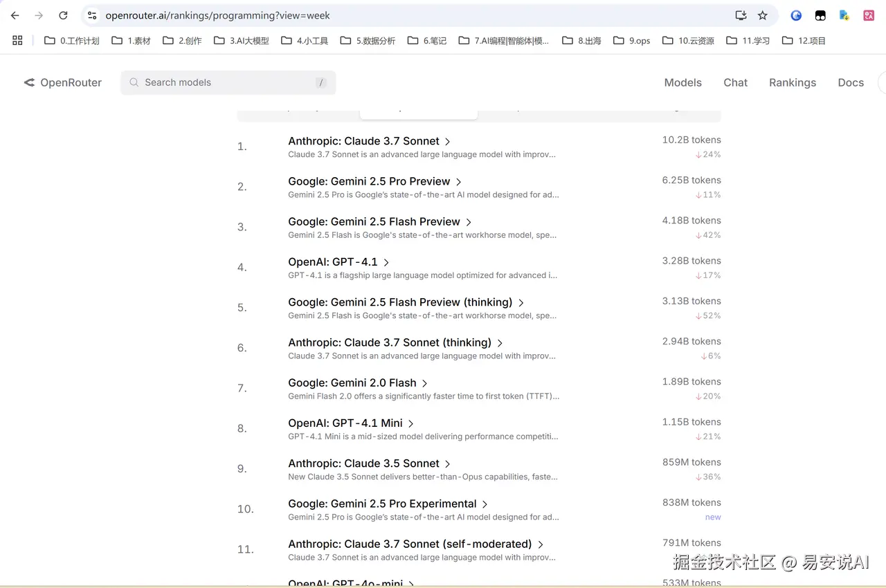The height and width of the screenshot is (588, 886).
Task: Open Gemini 2.5 Pro Experimental link
Action: [x=383, y=504]
